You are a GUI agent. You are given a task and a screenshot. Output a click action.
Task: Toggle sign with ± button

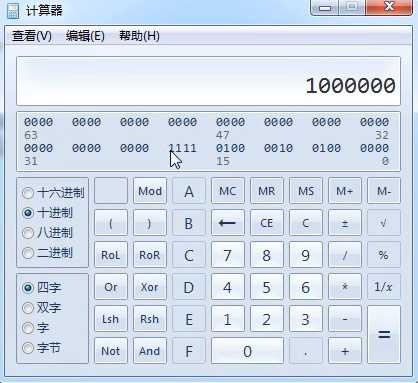345,223
